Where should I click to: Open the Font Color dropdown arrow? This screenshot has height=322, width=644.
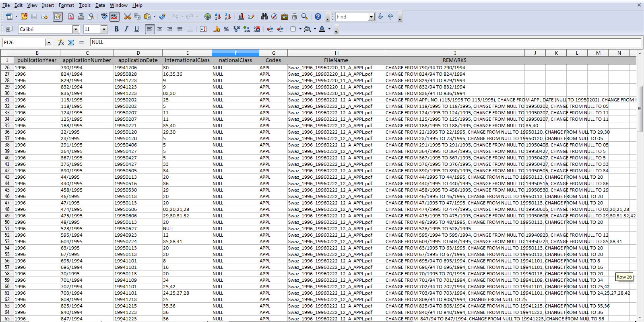point(329,29)
